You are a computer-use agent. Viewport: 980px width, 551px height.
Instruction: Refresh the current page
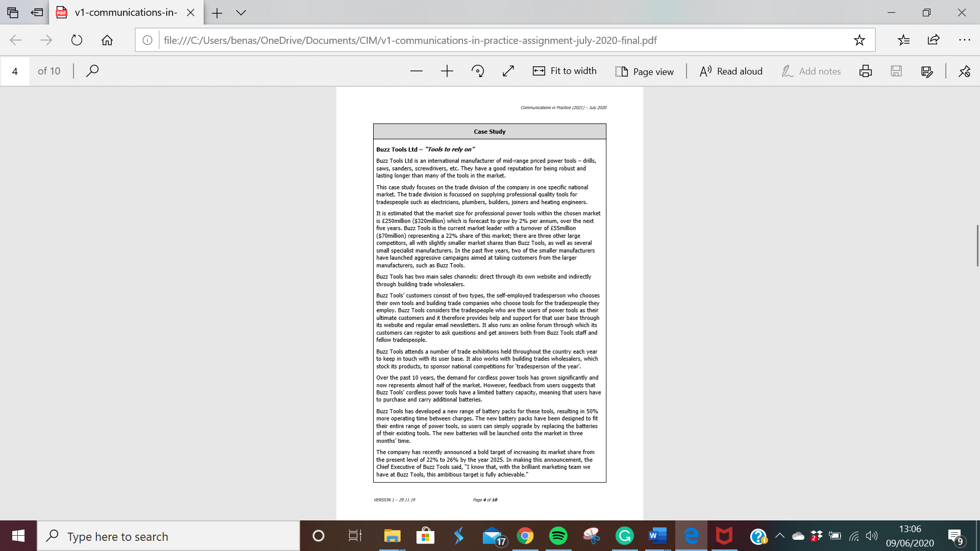pyautogui.click(x=77, y=40)
